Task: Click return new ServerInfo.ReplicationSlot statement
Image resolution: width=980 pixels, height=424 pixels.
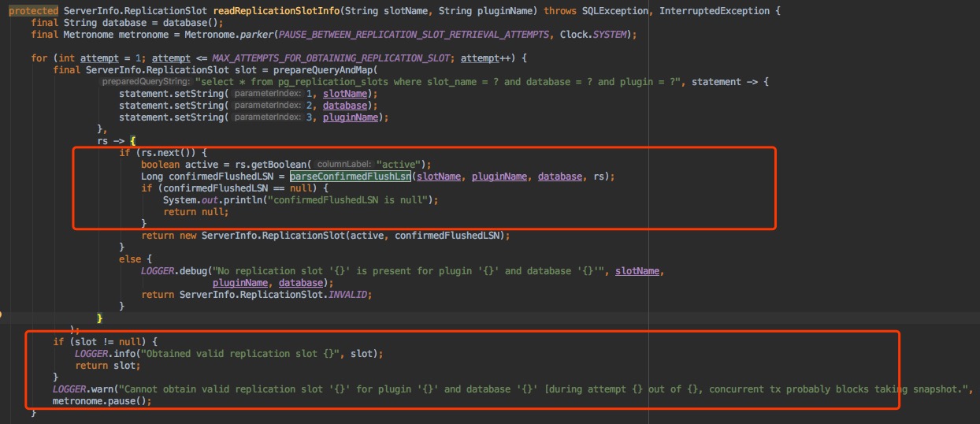Action: [x=326, y=236]
